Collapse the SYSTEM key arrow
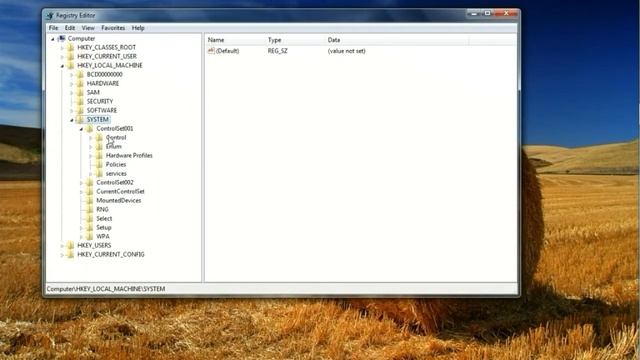The image size is (640, 360). [x=71, y=120]
